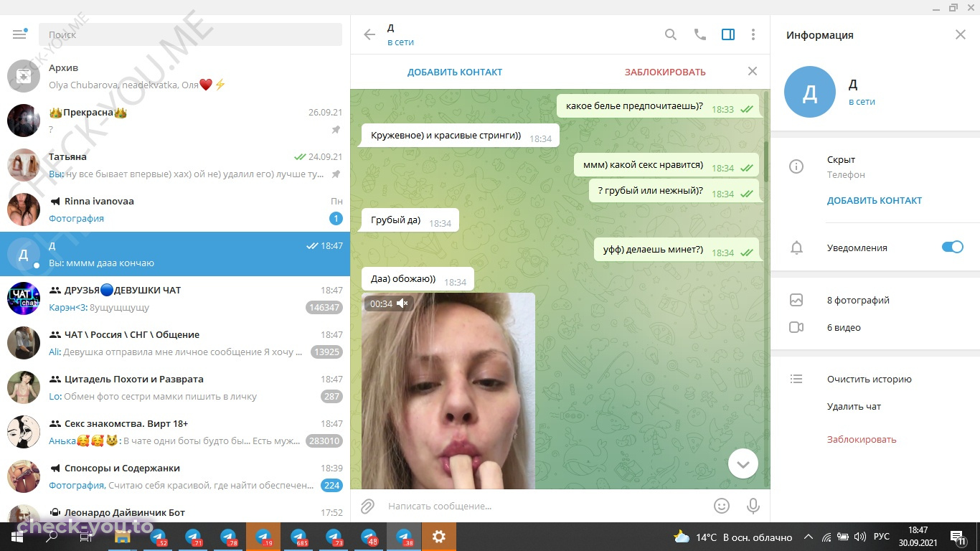Click Удалить чат
Screen dimensions: 980x551
click(x=854, y=406)
